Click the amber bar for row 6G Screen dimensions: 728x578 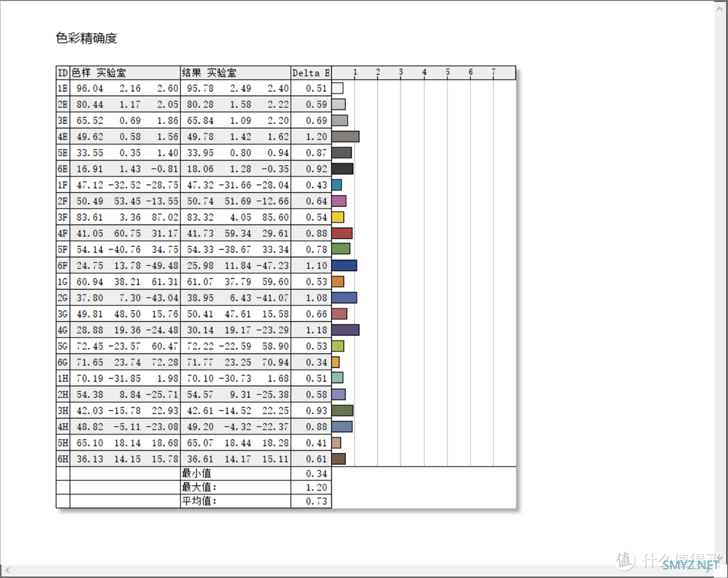click(x=336, y=362)
